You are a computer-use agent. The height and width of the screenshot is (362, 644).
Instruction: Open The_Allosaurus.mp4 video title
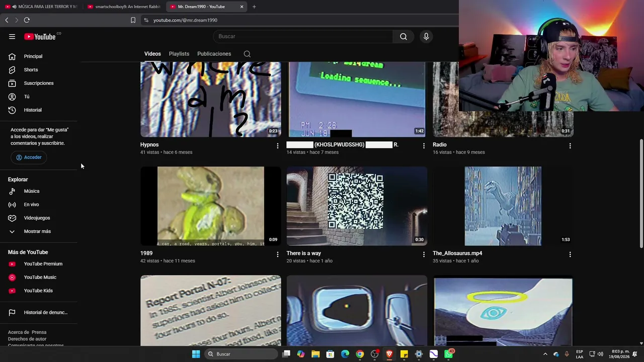457,253
